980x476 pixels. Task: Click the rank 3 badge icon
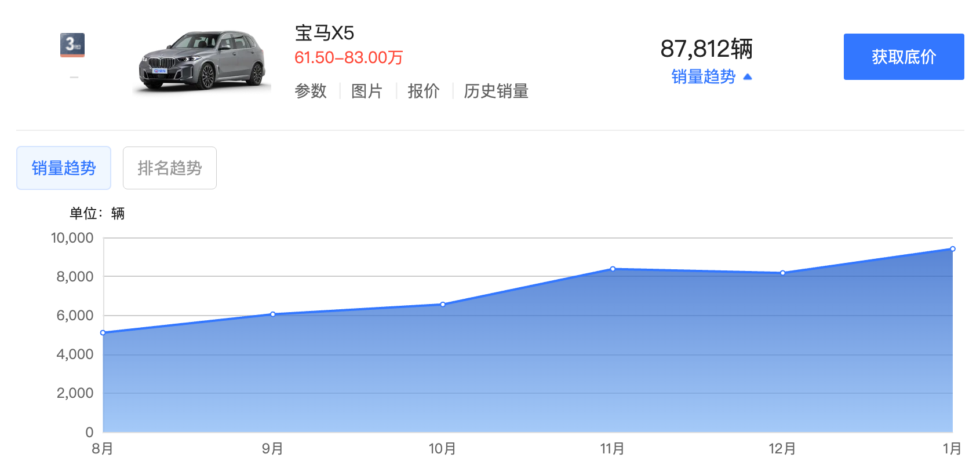[x=72, y=45]
